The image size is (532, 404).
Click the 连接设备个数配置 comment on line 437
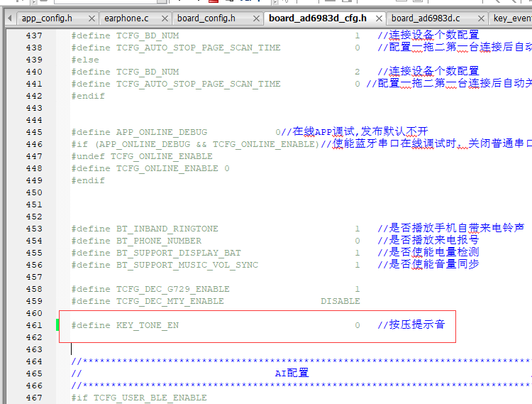coord(428,35)
